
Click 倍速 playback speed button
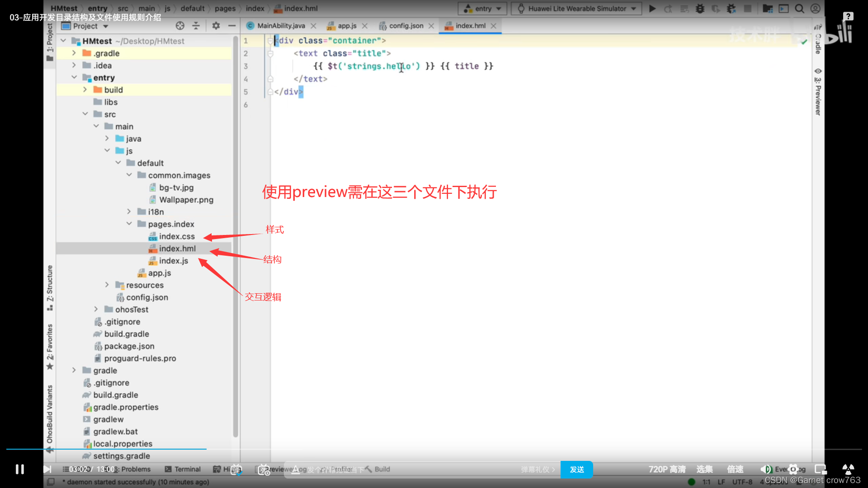pyautogui.click(x=735, y=469)
